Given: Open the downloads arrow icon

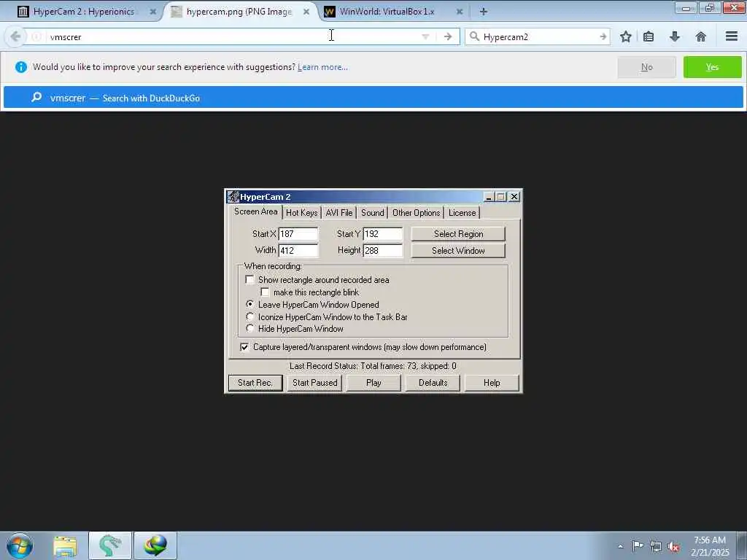Looking at the screenshot, I should [675, 36].
